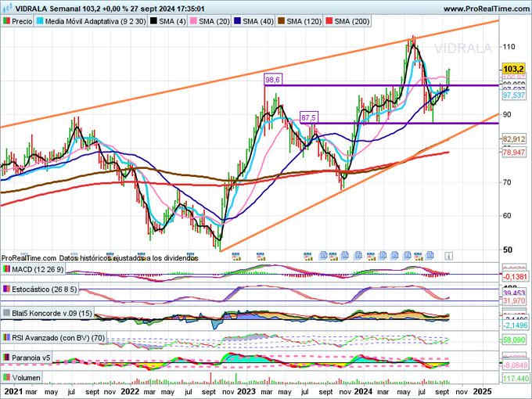The height and width of the screenshot is (399, 532).
Task: Click the -2,1496 Koncorde value
Action: (515, 325)
